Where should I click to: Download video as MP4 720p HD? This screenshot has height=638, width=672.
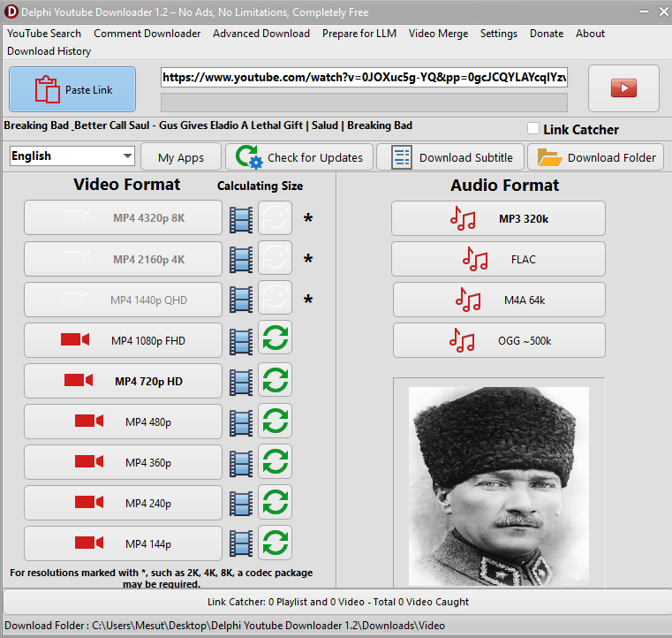pyautogui.click(x=123, y=381)
